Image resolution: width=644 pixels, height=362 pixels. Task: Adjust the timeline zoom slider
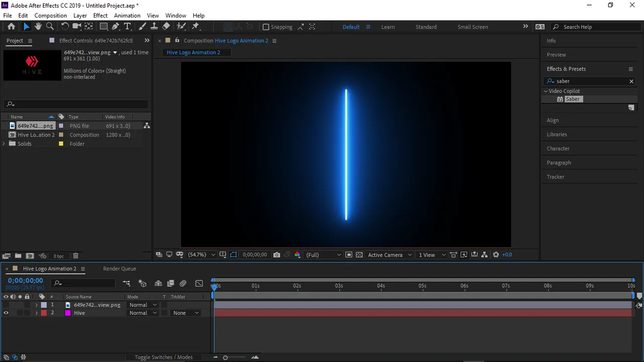[225, 357]
